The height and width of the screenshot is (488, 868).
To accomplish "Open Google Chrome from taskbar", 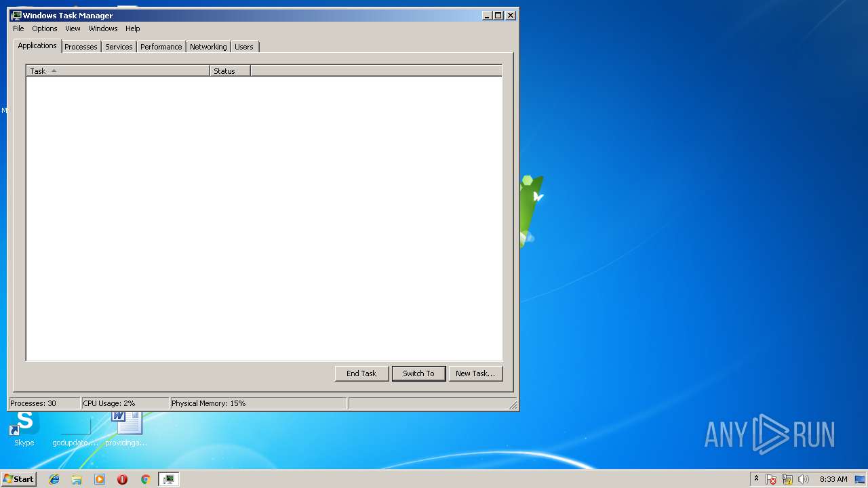I will click(145, 479).
